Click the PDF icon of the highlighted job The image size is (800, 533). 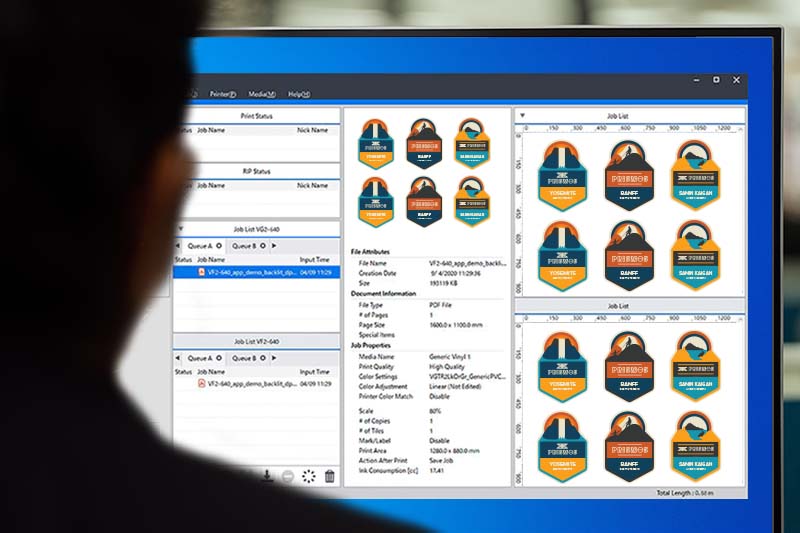(x=201, y=271)
